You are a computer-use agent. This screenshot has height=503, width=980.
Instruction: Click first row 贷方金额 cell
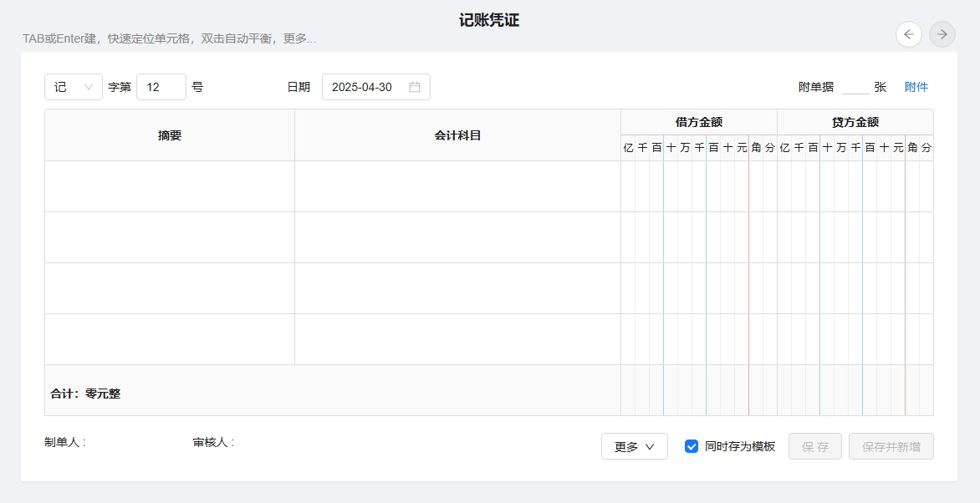[855, 186]
